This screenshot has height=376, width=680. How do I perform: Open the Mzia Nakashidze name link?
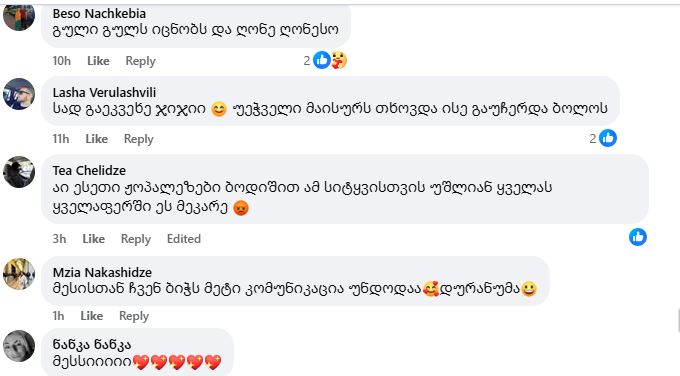tap(102, 272)
